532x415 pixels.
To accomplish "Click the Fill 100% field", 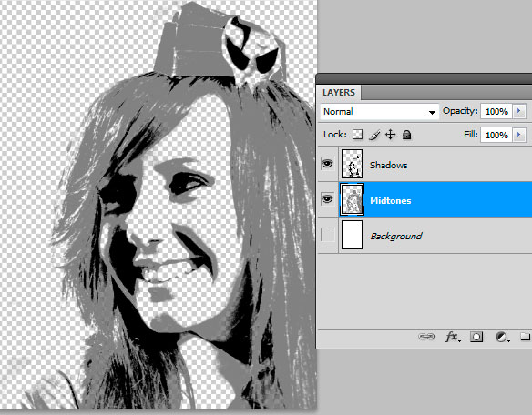I will pyautogui.click(x=496, y=135).
